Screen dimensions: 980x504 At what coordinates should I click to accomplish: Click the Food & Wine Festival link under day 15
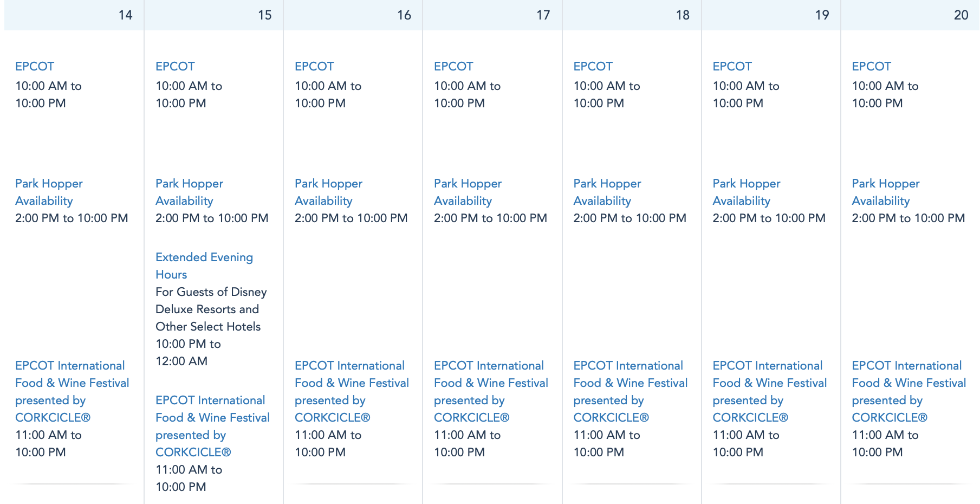point(212,426)
